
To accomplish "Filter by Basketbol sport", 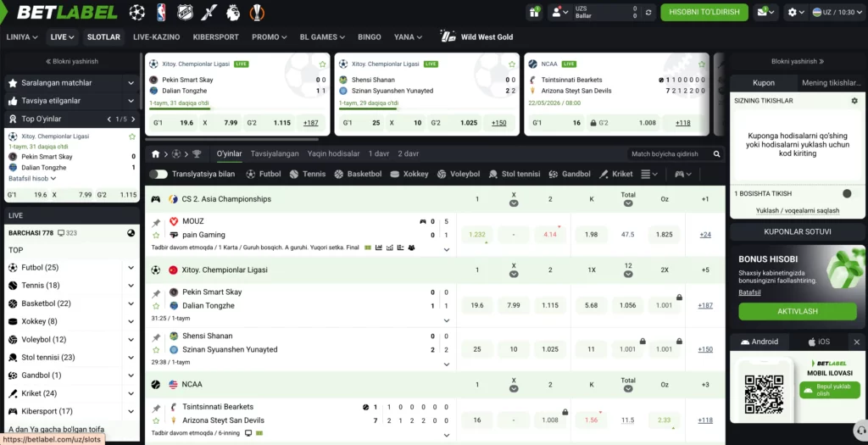I will pos(358,174).
